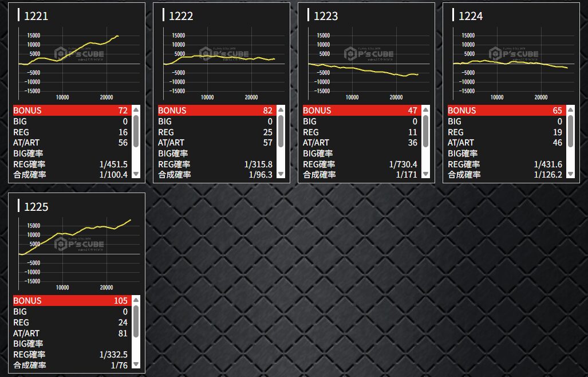588x377 pixels.
Task: Click AT/ART value 57 in machine 1222
Action: (x=268, y=143)
